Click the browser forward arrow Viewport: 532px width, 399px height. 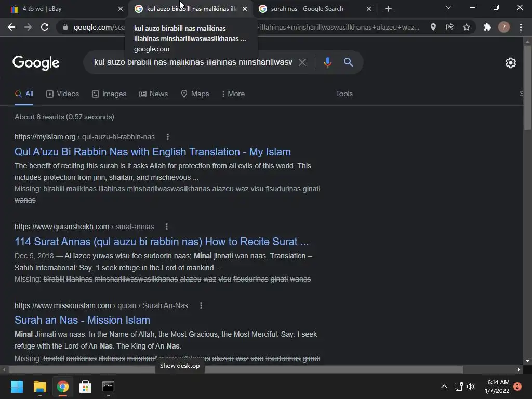click(x=28, y=27)
